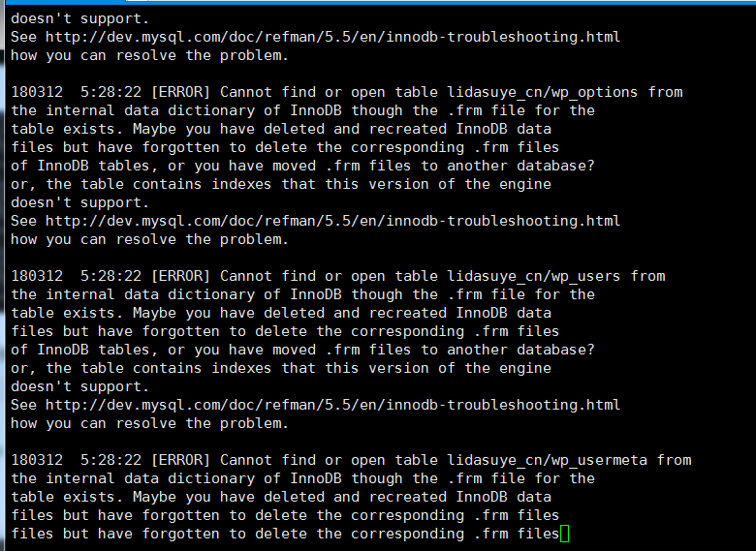
Task: Click the lidasuye_cn/wp_usermeta table name
Action: coord(548,460)
